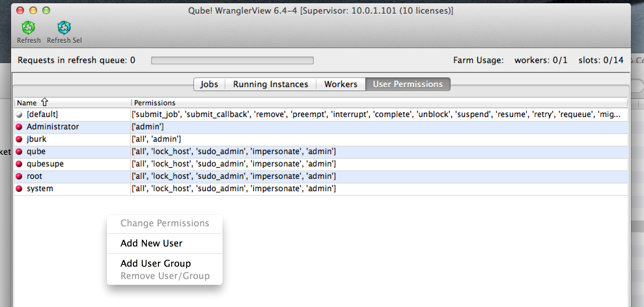
Task: Zoom window with the green button
Action: tap(46, 11)
